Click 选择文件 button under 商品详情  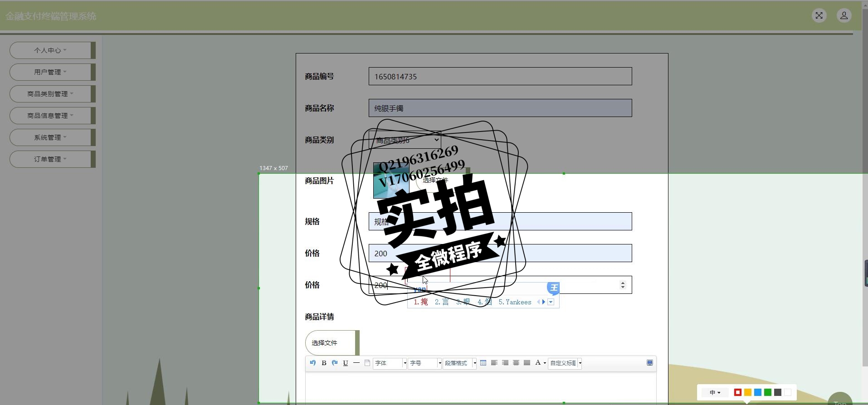(332, 343)
